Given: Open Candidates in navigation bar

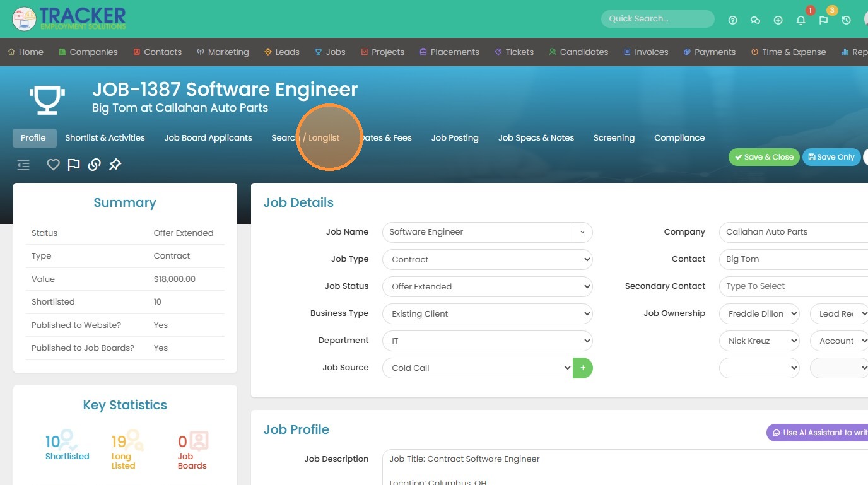Looking at the screenshot, I should [x=578, y=52].
